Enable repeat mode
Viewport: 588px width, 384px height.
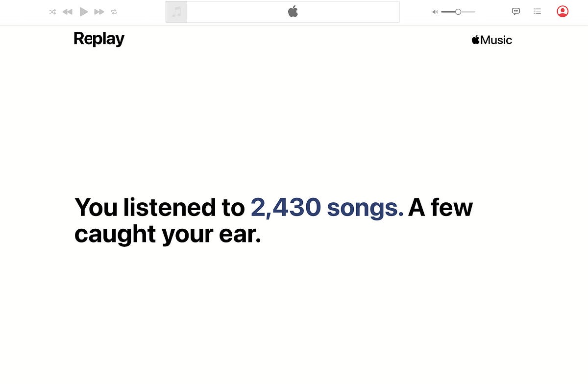tap(114, 11)
